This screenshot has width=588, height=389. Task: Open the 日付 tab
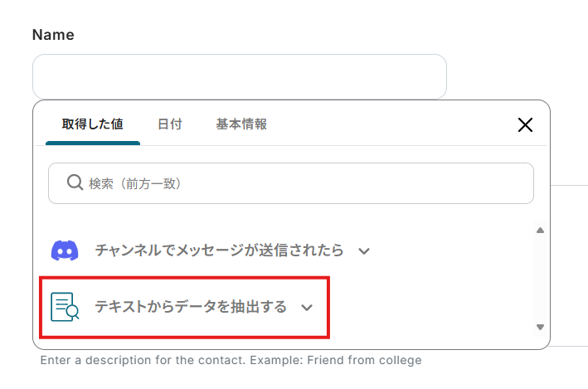pos(169,124)
